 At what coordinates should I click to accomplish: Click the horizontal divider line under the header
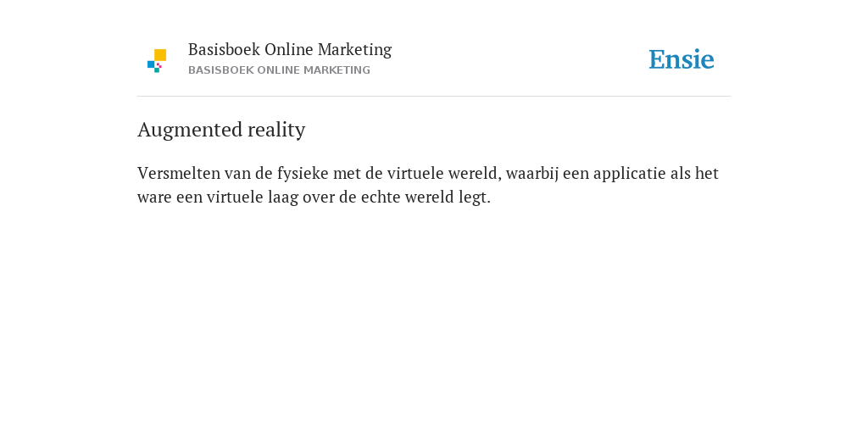coord(434,97)
